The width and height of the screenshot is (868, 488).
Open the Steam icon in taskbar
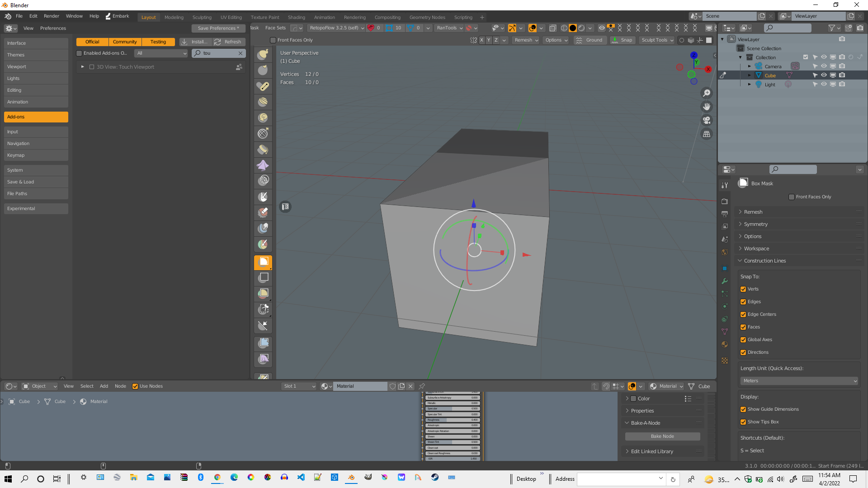coord(435,478)
